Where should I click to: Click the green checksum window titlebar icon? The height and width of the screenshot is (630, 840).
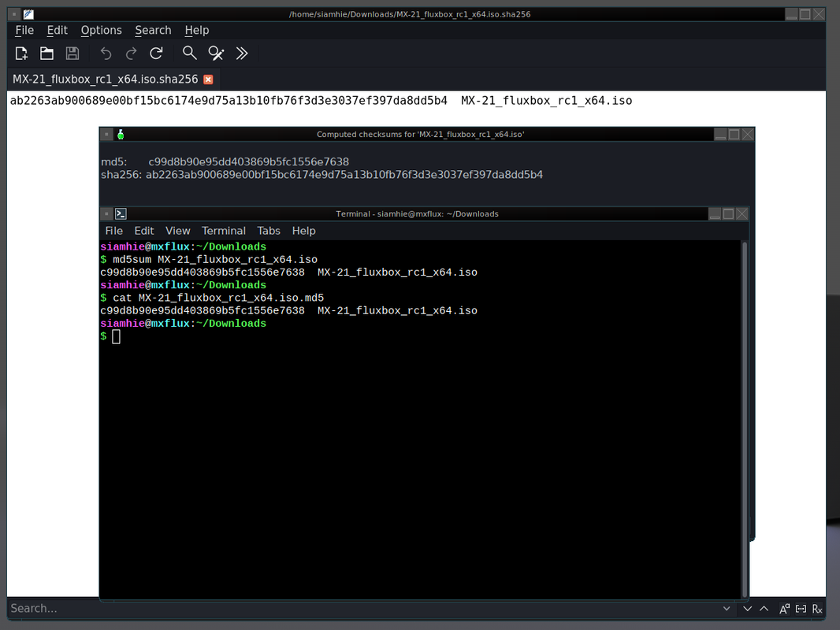(x=121, y=135)
